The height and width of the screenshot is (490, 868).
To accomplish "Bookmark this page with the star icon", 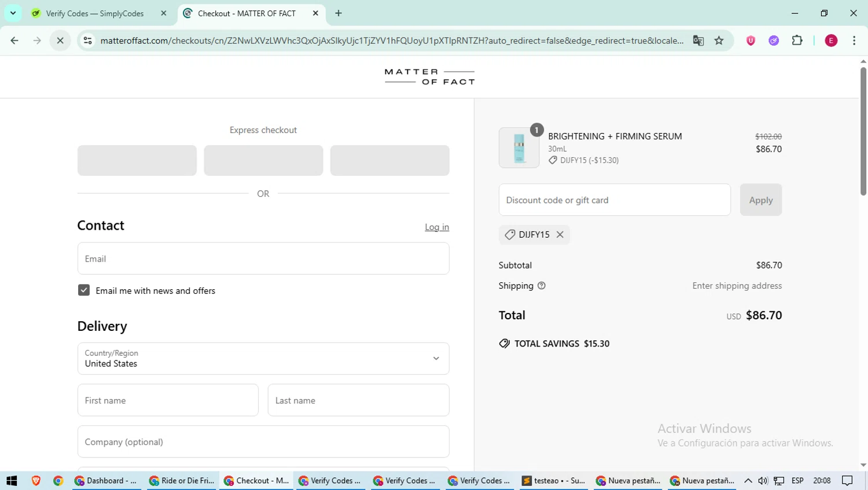I will [719, 40].
